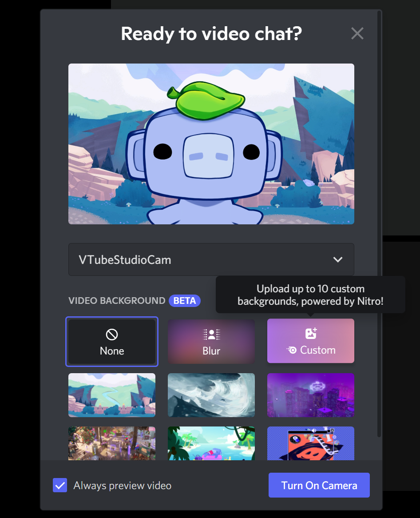Select None as video background

click(112, 341)
